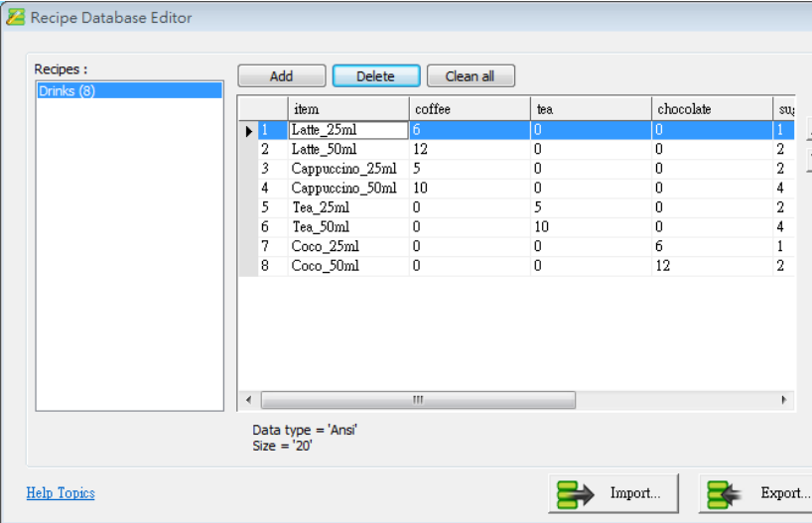The height and width of the screenshot is (523, 812).
Task: Click the chocolate column header
Action: point(712,109)
